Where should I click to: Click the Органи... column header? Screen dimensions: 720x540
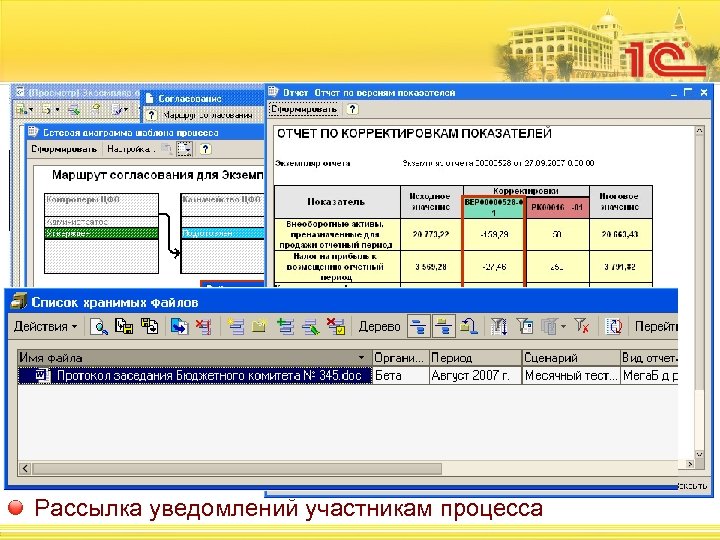400,357
